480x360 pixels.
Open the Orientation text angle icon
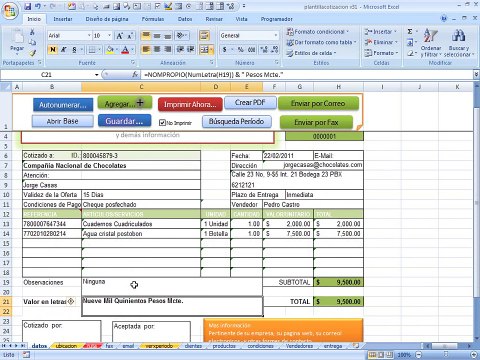(x=181, y=35)
